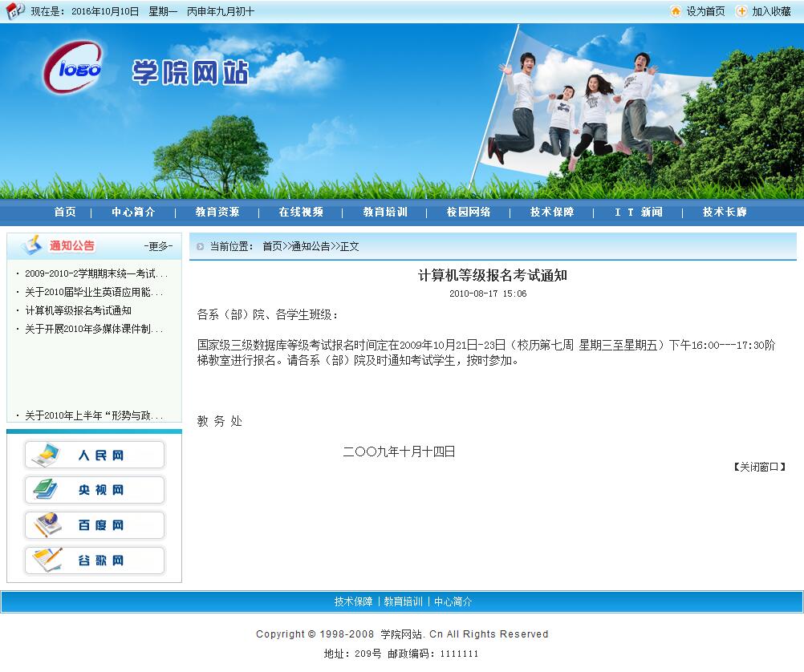Click 通知公告 in the breadcrumb path
The height and width of the screenshot is (672, 804).
point(311,246)
